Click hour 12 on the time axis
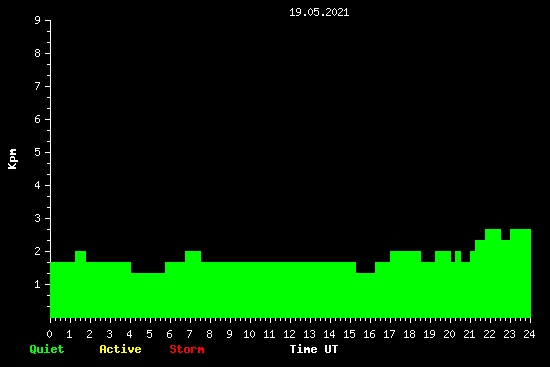The image size is (550, 367). (289, 334)
